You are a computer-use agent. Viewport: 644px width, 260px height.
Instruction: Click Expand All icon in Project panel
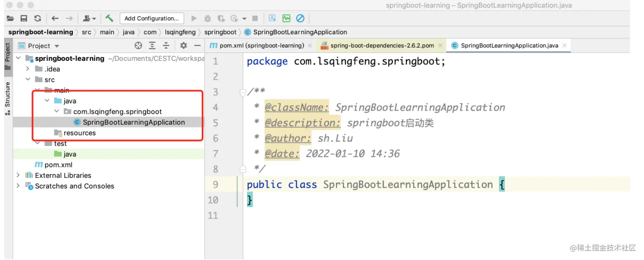click(152, 46)
